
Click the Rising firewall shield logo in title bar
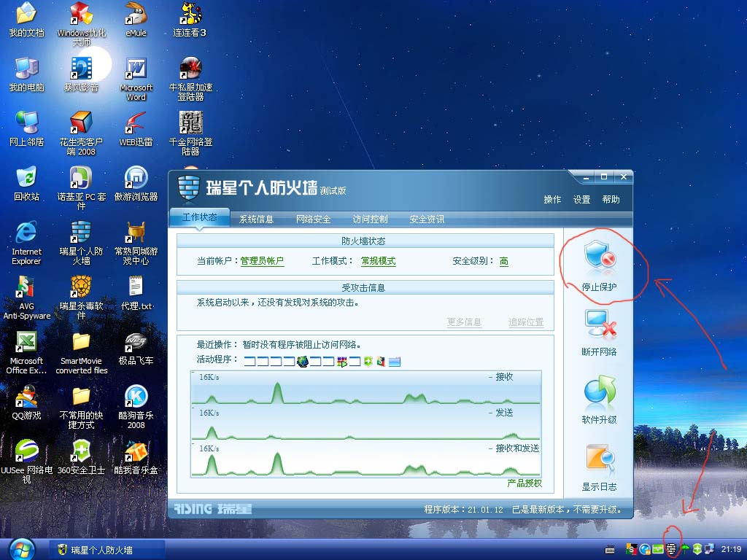click(188, 188)
